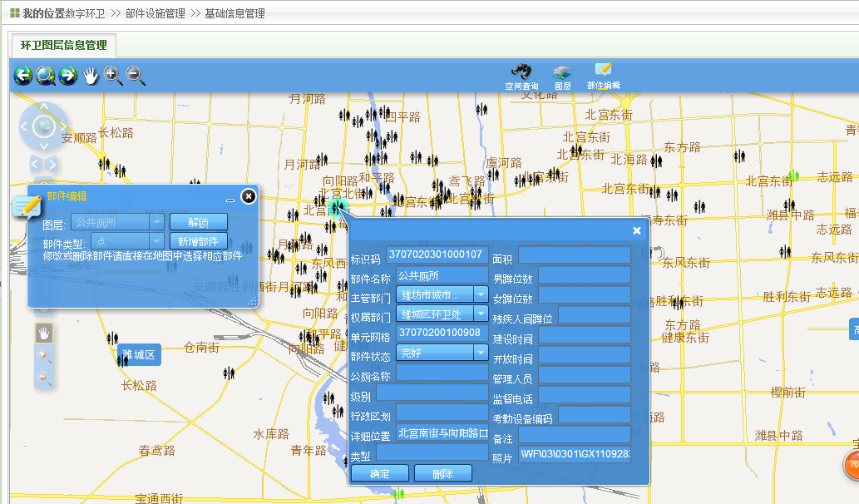Click the 详细位置 input field

tap(442, 432)
